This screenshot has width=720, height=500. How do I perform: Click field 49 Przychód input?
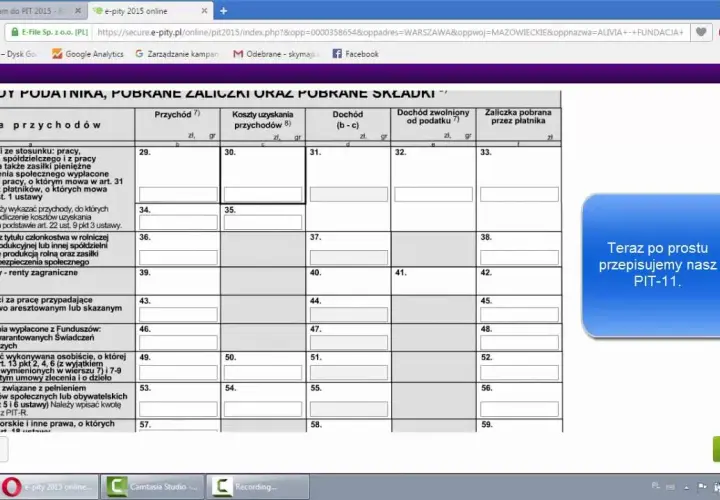tap(178, 372)
